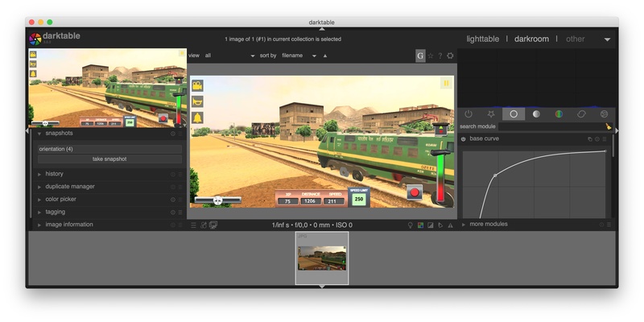Reset the snapshots panel
The width and height of the screenshot is (644, 322).
click(x=173, y=134)
